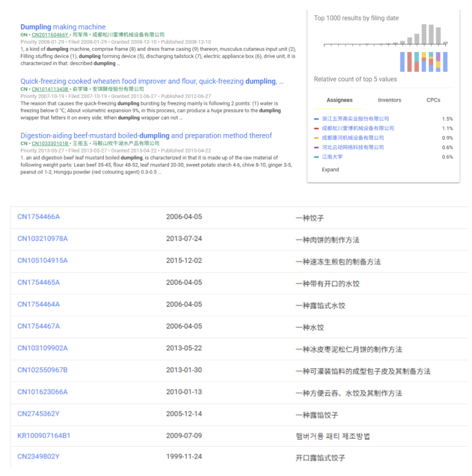
Task: Open patent CN103210978A in the table
Action: pos(42,238)
